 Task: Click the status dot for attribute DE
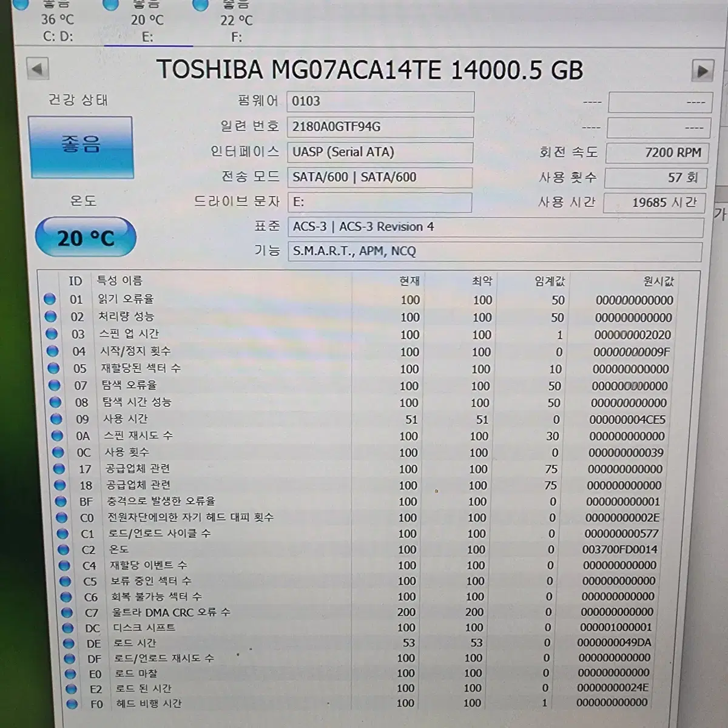point(69,644)
